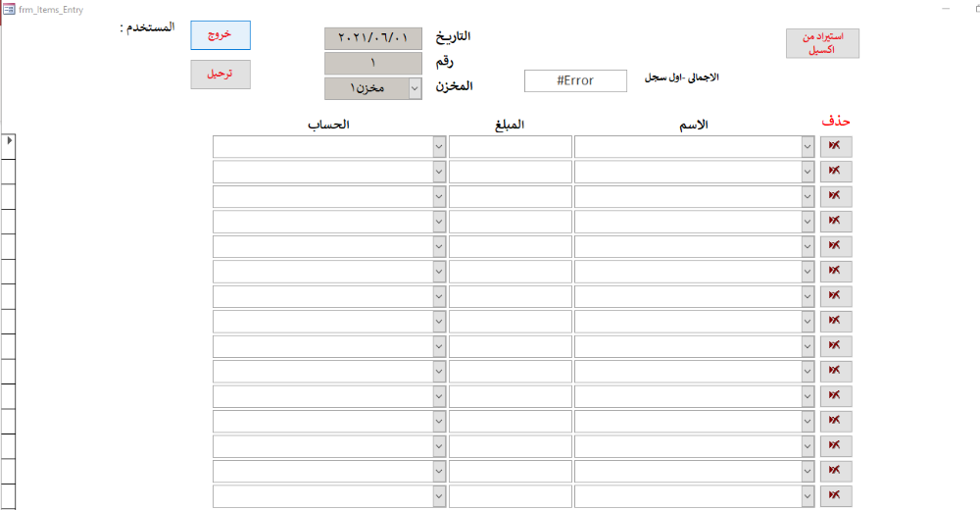Delete the ninth row record

tap(836, 346)
